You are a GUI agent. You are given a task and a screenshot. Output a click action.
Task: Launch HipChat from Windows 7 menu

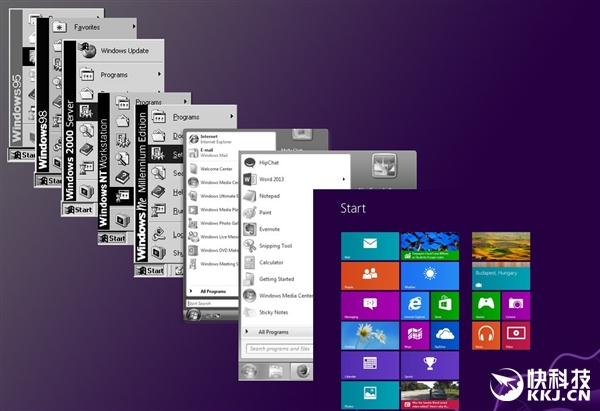295,163
